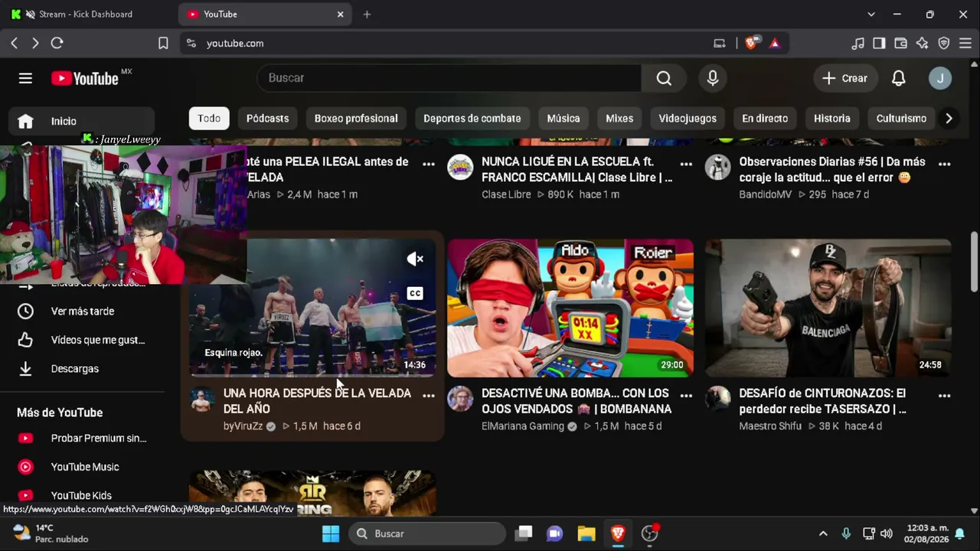Toggle mute on the Kick Dashboard tab
The image size is (980, 551).
point(30,15)
